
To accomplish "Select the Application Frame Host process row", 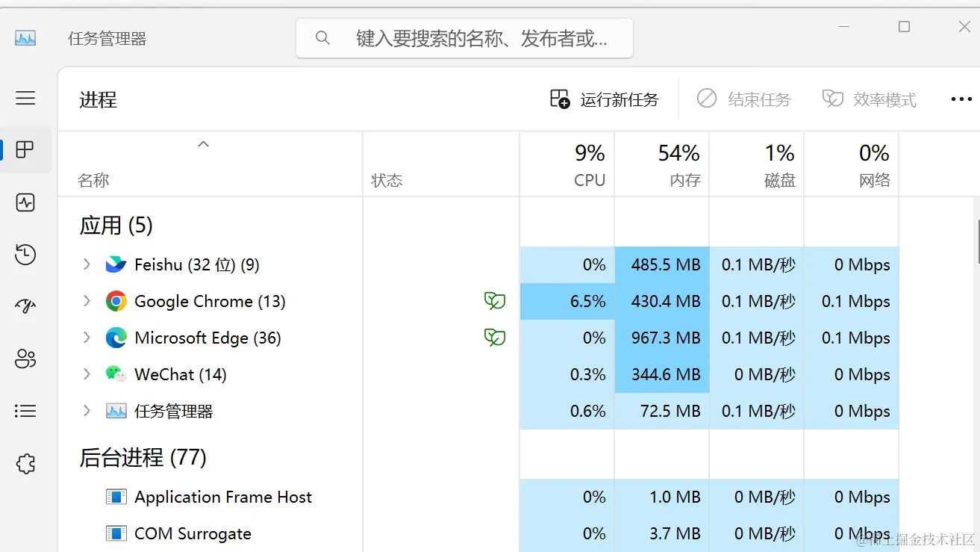I will (223, 497).
